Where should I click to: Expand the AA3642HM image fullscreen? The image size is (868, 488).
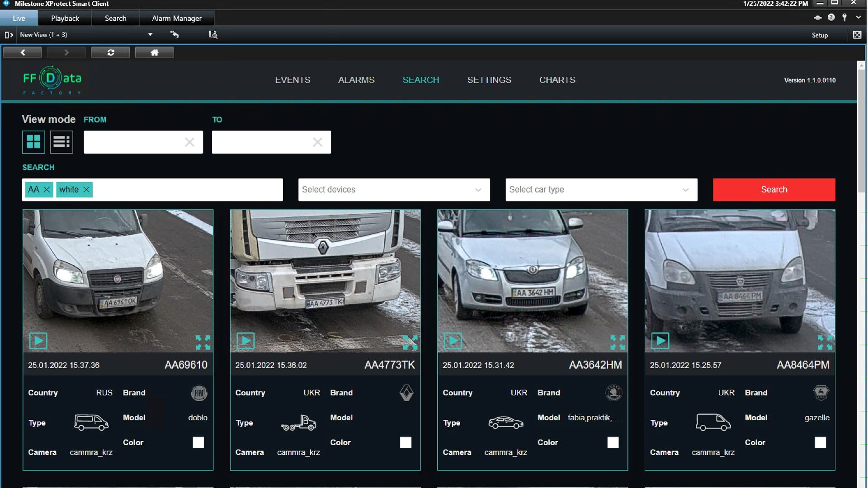click(x=618, y=343)
